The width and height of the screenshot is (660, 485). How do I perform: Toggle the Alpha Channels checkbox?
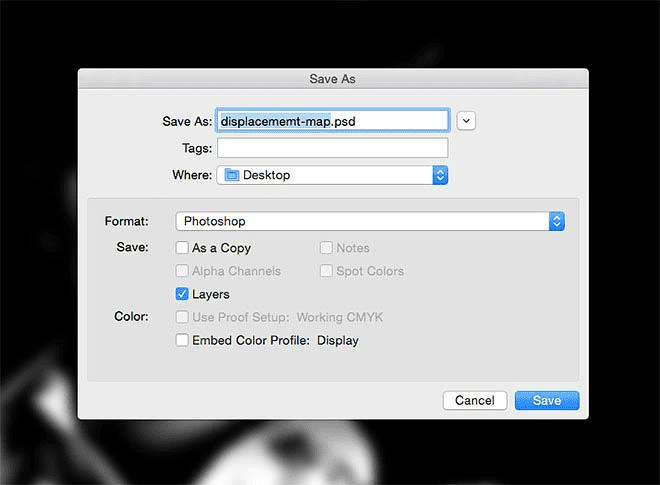point(182,271)
